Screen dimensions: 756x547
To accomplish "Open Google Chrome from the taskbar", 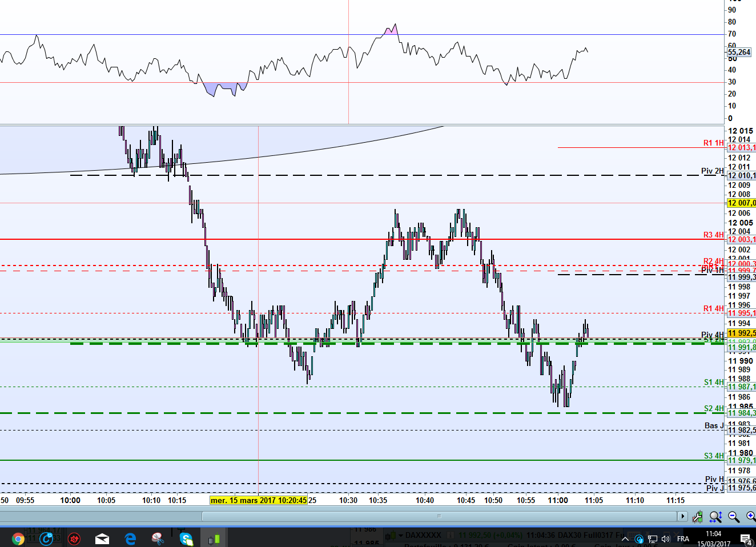I will point(18,538).
